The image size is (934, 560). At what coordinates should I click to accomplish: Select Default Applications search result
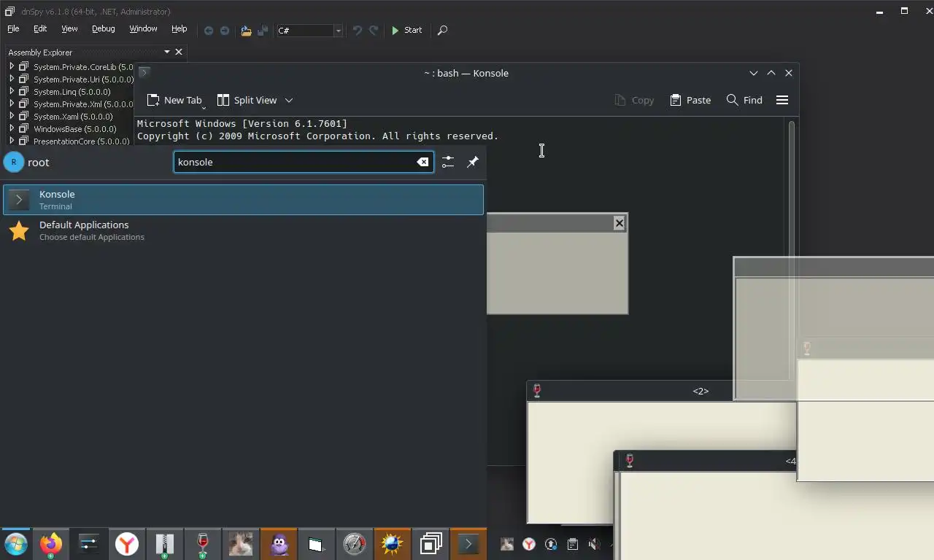click(x=243, y=230)
